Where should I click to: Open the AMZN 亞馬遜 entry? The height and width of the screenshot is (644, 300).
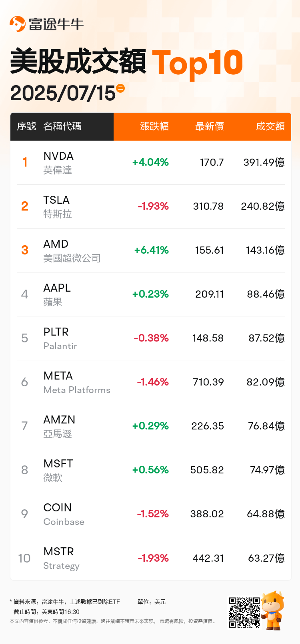151,426
